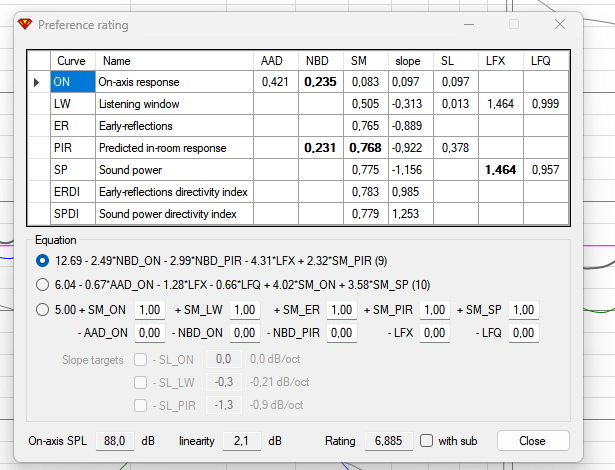Viewport: 615px width, 470px height.
Task: Toggle the SL_LW slope target checkbox
Action: click(140, 382)
